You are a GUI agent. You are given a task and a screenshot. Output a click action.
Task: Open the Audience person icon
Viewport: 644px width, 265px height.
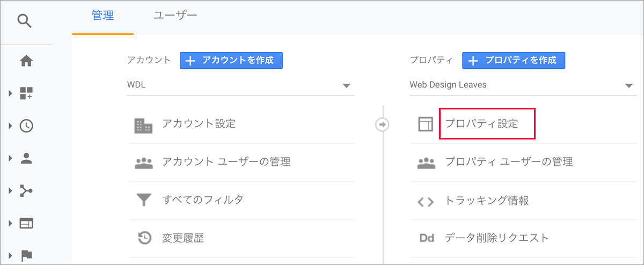tap(26, 158)
